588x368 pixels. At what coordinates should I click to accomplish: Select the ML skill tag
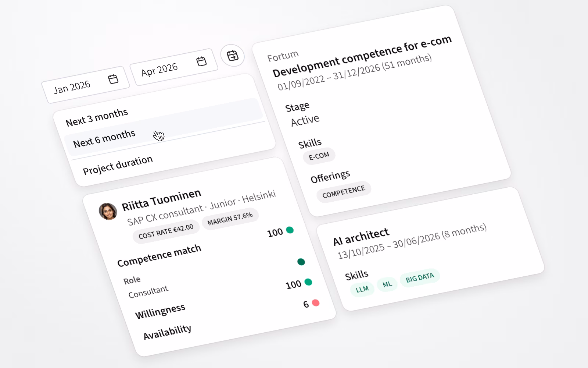(387, 284)
